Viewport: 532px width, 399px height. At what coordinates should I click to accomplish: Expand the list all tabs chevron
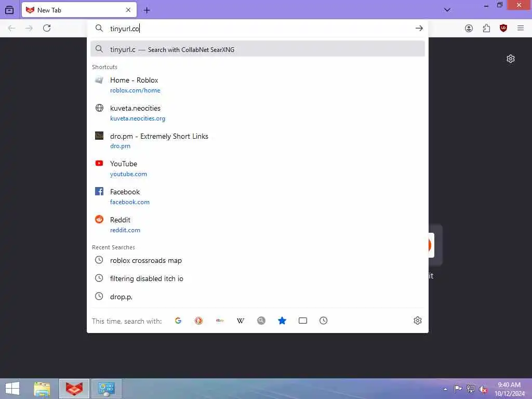coord(447,10)
